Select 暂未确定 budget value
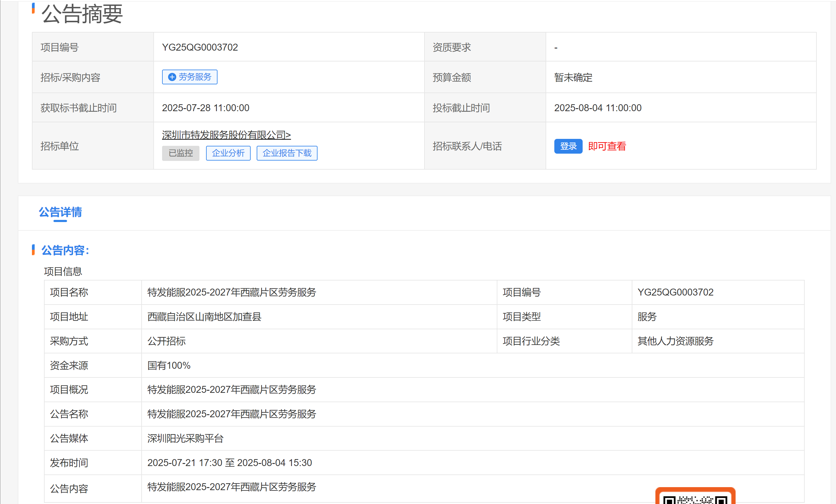This screenshot has width=836, height=504. pyautogui.click(x=573, y=77)
